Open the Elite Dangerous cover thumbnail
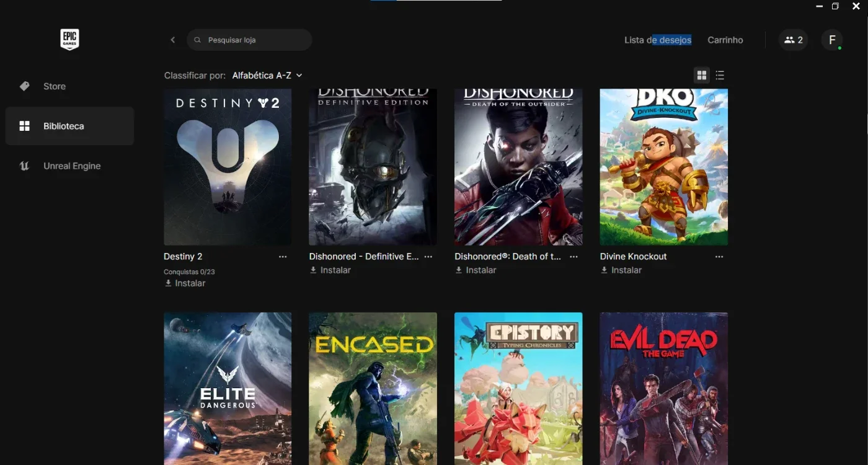 [x=228, y=389]
